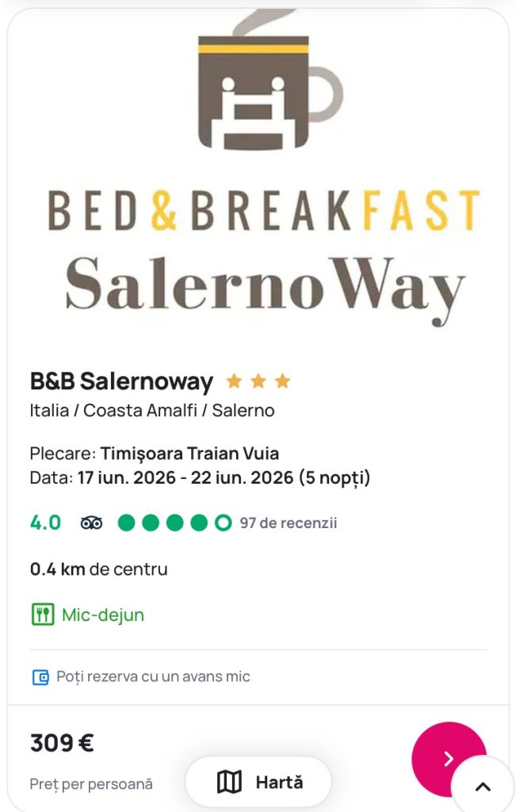Click the Timișoara Traian Vuia departure text
Image resolution: width=516 pixels, height=812 pixels.
click(x=189, y=454)
